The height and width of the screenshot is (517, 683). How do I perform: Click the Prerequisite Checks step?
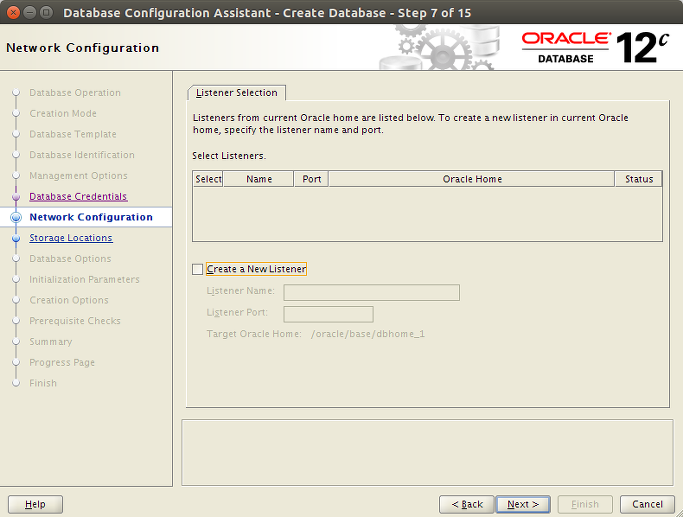coord(75,321)
